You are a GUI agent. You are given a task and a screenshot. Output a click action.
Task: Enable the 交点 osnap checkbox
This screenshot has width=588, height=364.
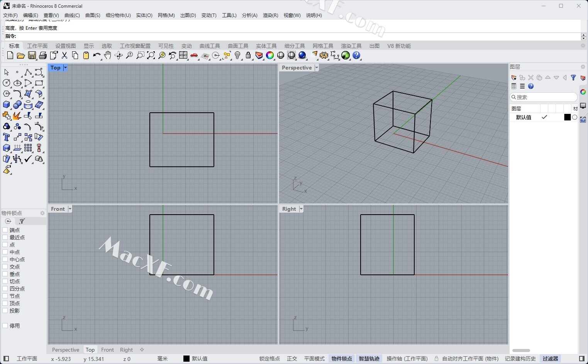[5, 267]
